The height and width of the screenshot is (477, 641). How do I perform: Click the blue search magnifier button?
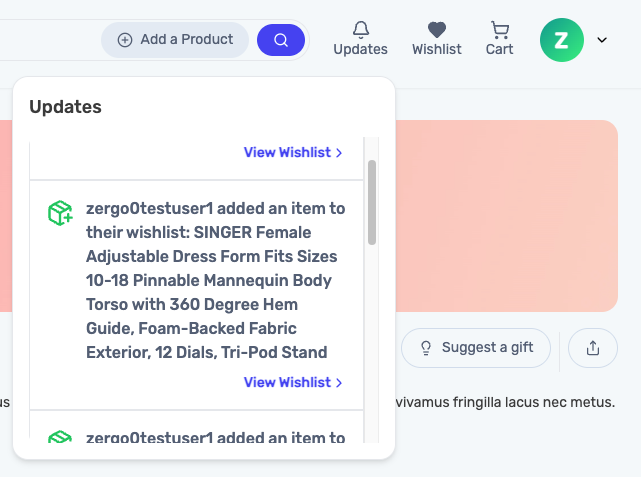(281, 40)
